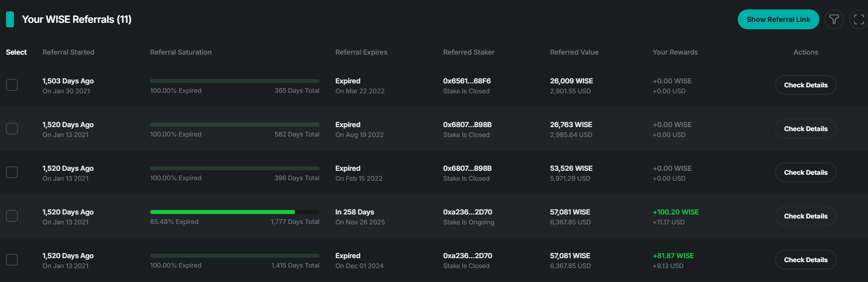Click the Referral Expires column header
868x282 pixels.
pyautogui.click(x=361, y=52)
